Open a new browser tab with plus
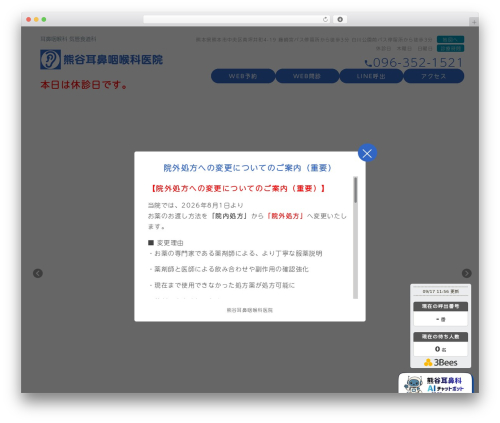Viewport: 500px width, 423px height. (x=474, y=22)
